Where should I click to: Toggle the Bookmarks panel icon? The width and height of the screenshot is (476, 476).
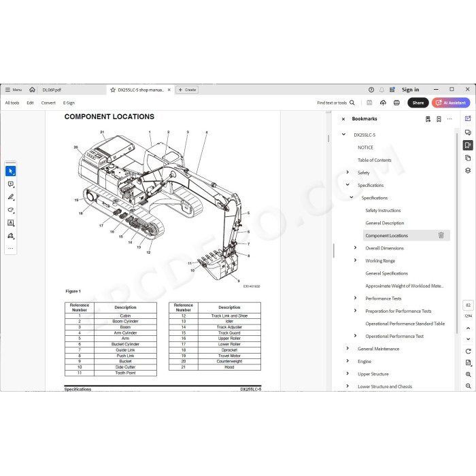pos(468,145)
